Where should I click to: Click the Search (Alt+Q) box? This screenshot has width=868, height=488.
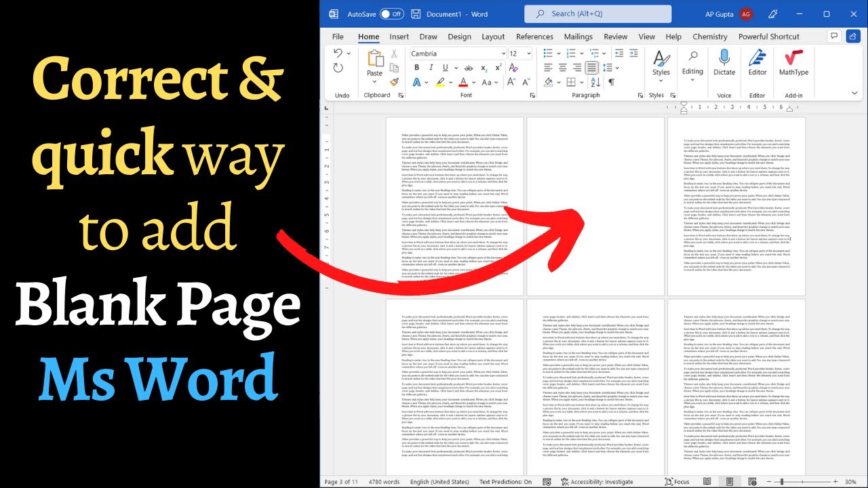point(598,14)
